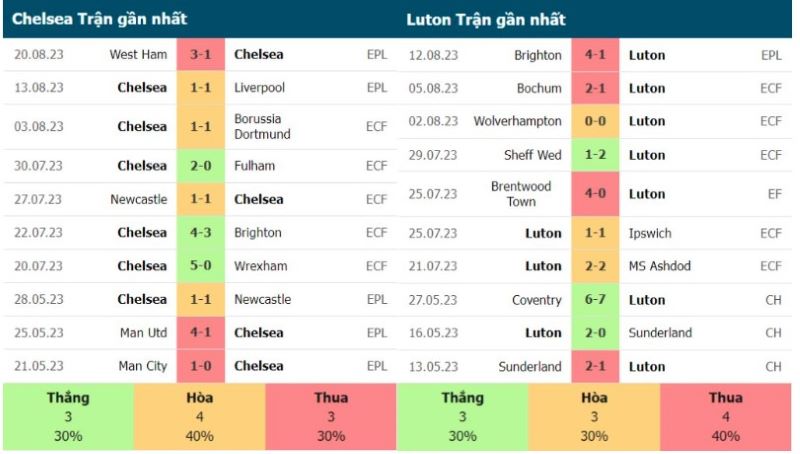Click the Wolverhampton team name
This screenshot has height=454, width=800.
(518, 121)
